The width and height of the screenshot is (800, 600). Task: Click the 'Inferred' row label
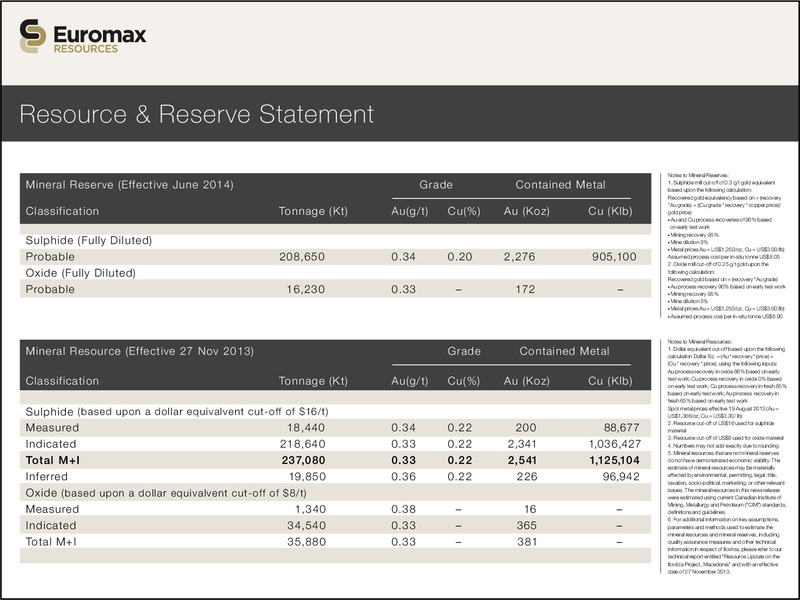point(46,477)
